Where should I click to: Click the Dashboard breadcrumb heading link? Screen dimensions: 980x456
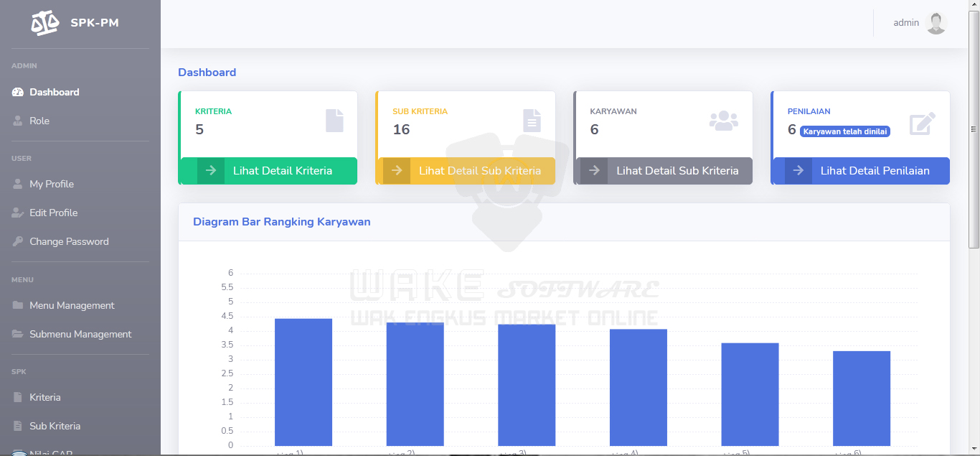point(207,72)
